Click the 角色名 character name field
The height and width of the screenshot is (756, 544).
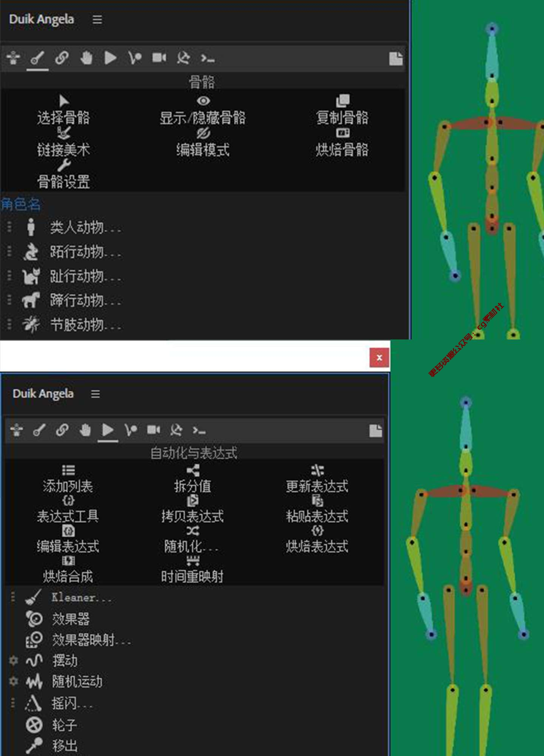[21, 204]
